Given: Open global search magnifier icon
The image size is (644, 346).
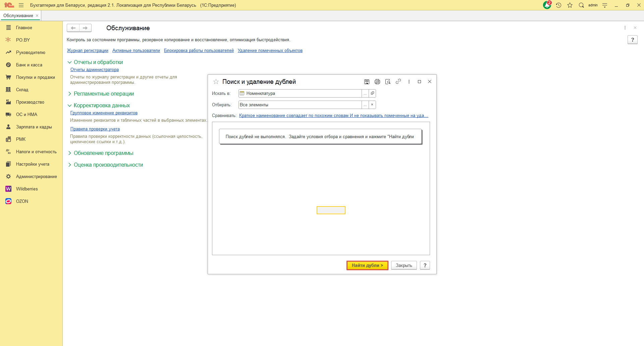Looking at the screenshot, I should coord(581,5).
